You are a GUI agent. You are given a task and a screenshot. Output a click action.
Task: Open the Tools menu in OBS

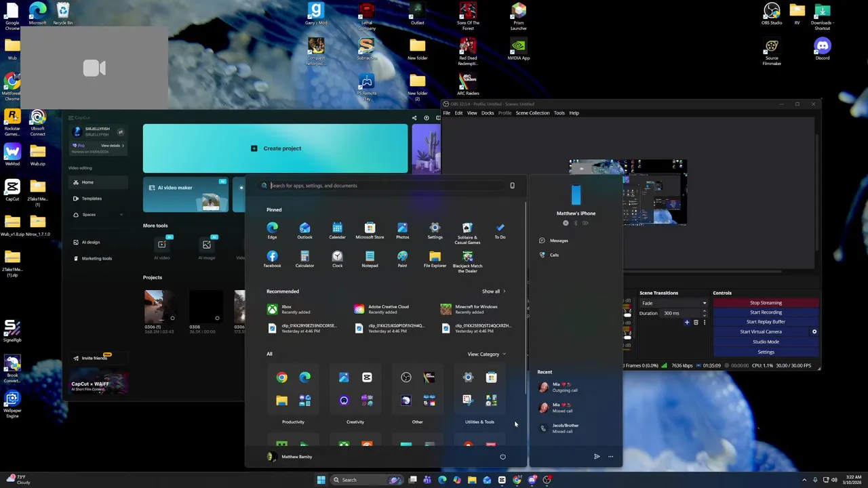559,113
